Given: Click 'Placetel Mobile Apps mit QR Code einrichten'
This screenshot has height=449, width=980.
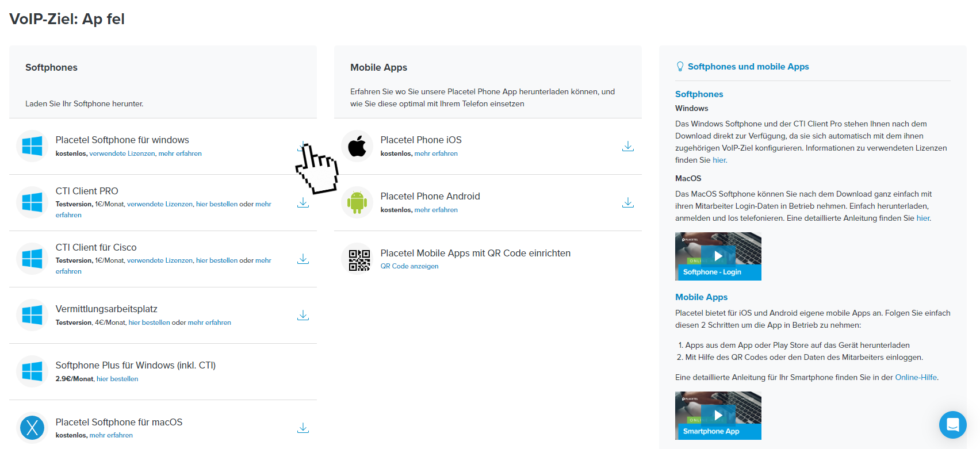Looking at the screenshot, I should pyautogui.click(x=476, y=253).
